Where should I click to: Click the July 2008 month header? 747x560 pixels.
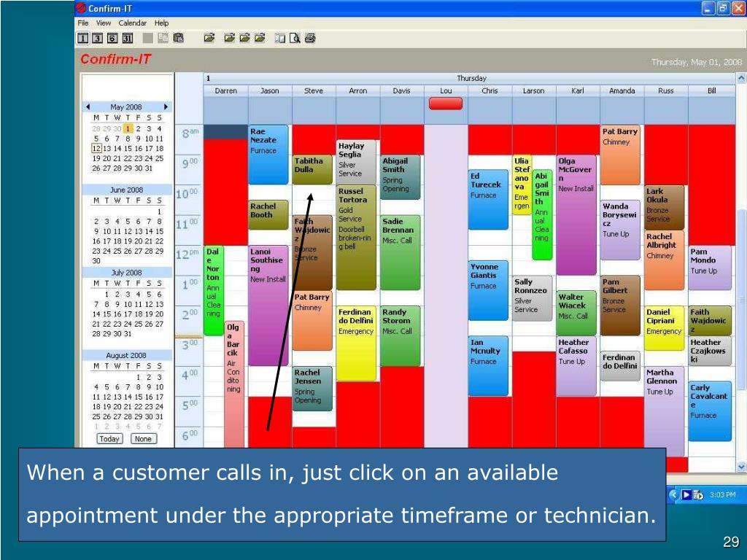127,273
